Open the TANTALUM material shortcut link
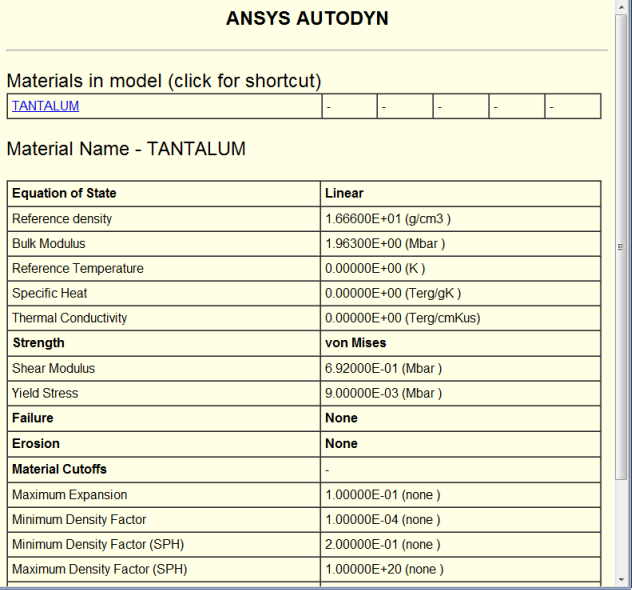Viewport: 632px width, 590px height. [x=46, y=106]
